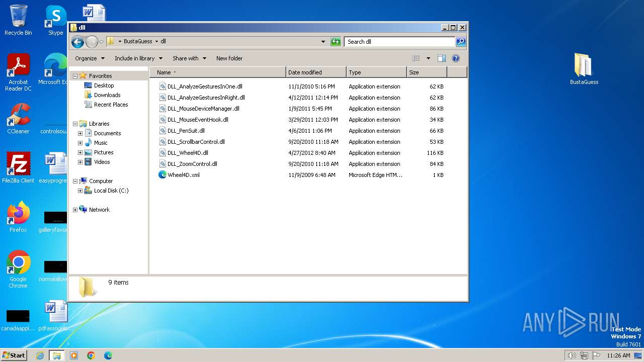Select the Wheel4D.xml file

pyautogui.click(x=183, y=175)
